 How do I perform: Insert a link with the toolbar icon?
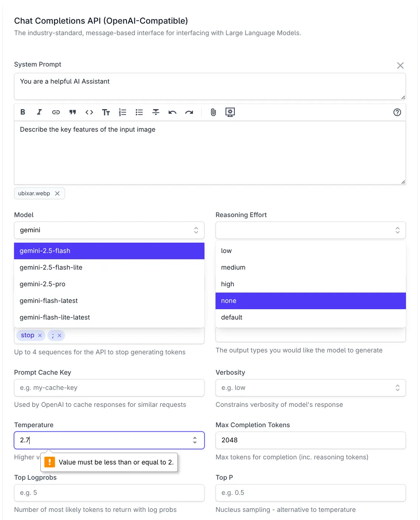click(x=56, y=112)
